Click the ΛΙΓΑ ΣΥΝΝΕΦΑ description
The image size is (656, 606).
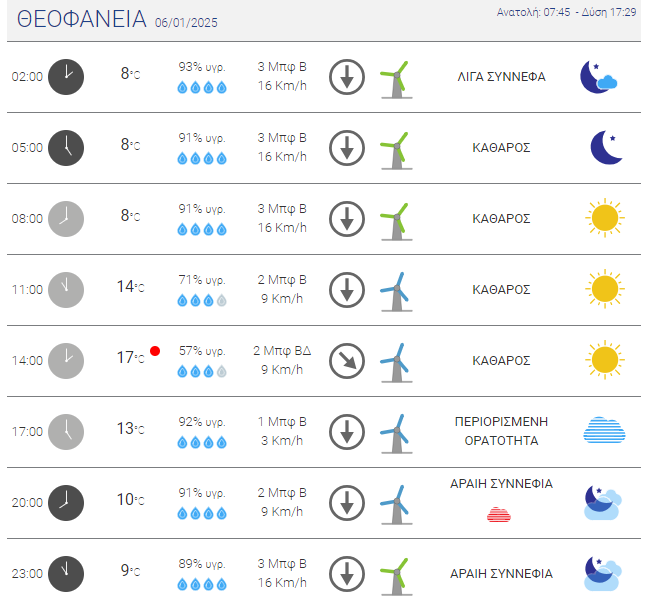click(x=501, y=77)
